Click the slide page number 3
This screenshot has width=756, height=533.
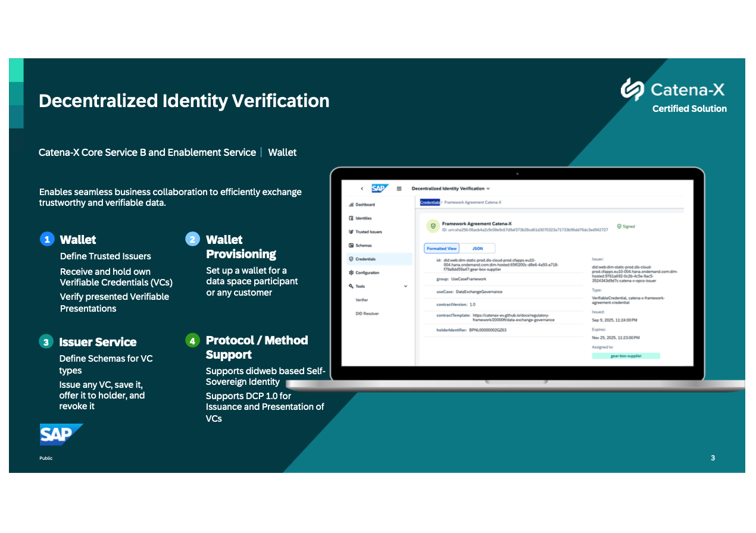point(713,457)
